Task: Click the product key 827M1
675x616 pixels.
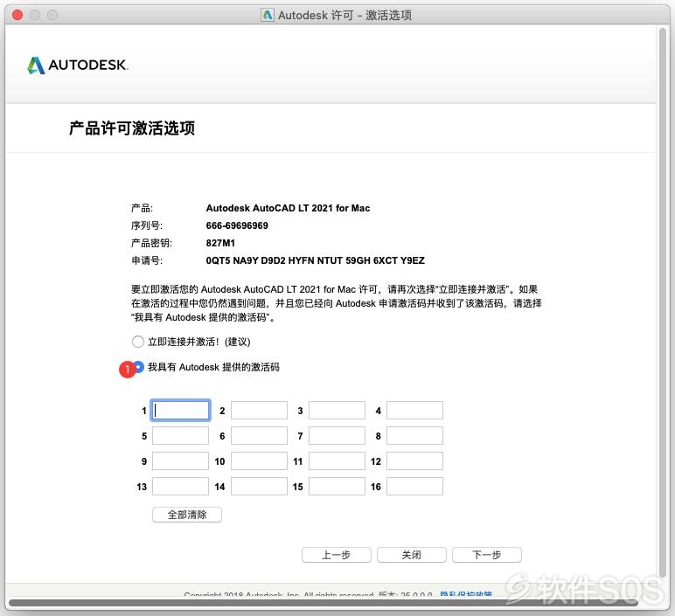Action: click(x=220, y=243)
